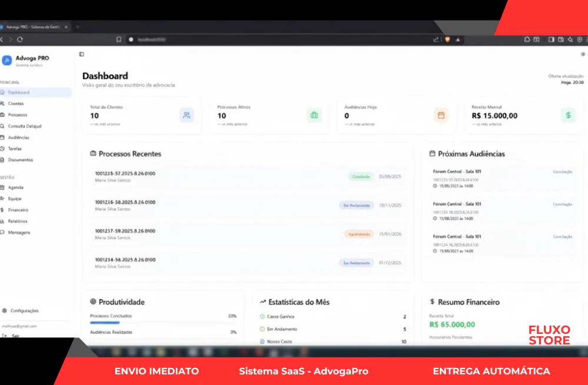Click the Total de Clientes users icon
The height and width of the screenshot is (385, 588).
tap(186, 115)
